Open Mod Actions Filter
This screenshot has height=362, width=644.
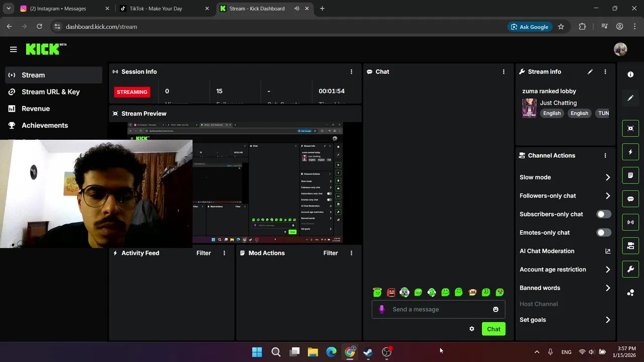[331, 253]
